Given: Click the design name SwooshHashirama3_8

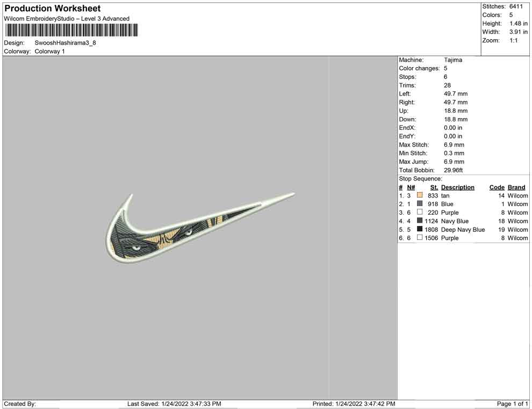Looking at the screenshot, I should (65, 43).
